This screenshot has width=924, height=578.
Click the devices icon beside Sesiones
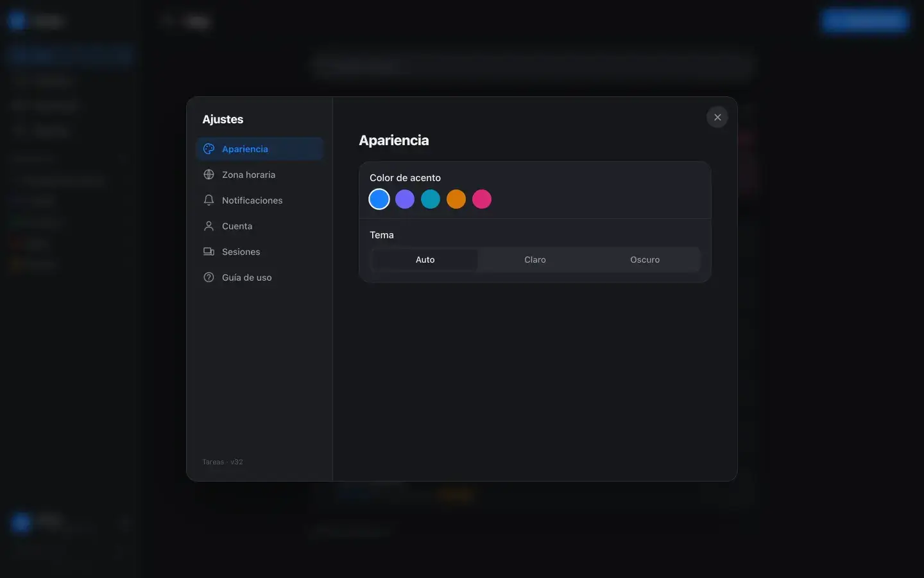point(209,252)
